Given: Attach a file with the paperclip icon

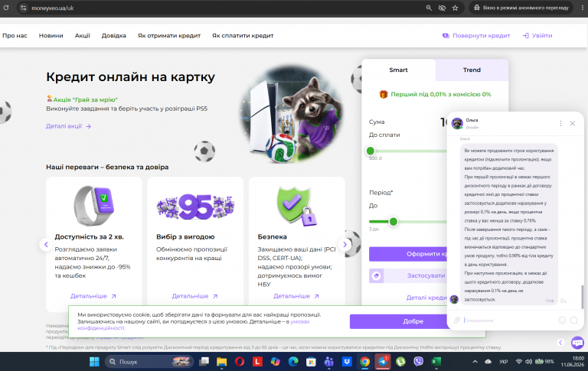Looking at the screenshot, I should (x=457, y=320).
